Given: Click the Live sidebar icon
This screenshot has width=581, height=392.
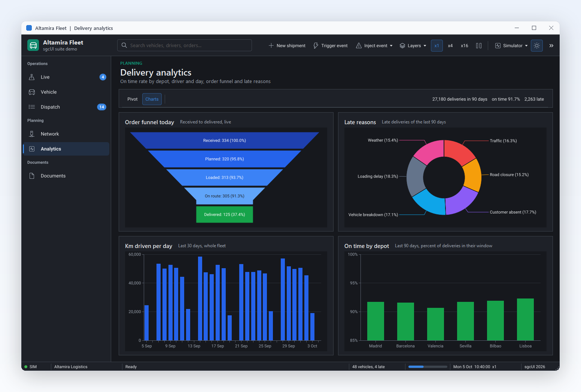Looking at the screenshot, I should tap(32, 77).
